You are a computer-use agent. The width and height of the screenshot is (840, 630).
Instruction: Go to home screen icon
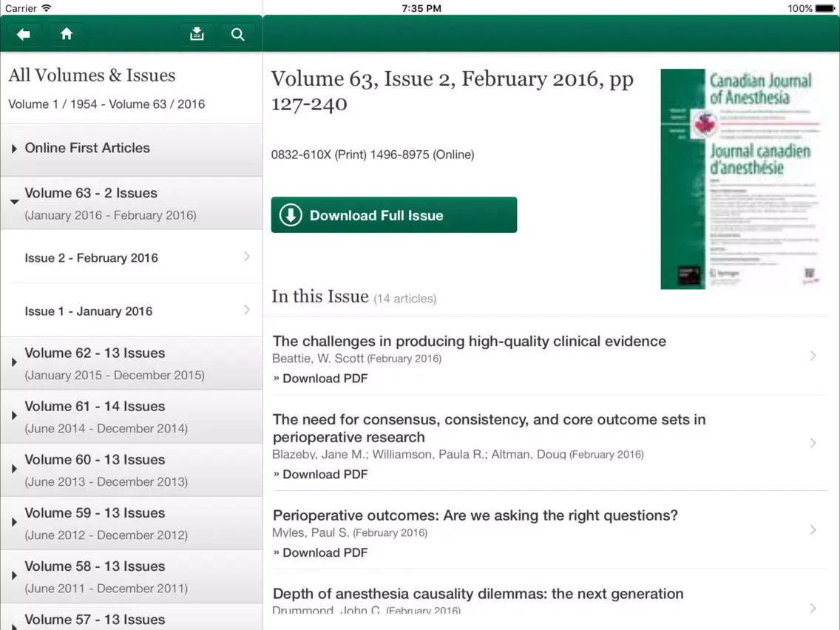[66, 34]
